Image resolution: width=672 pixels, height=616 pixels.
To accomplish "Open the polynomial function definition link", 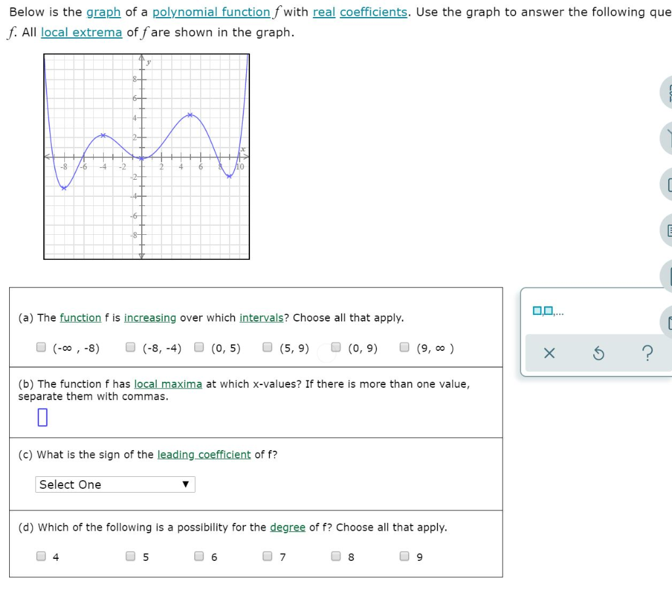I will pos(211,12).
